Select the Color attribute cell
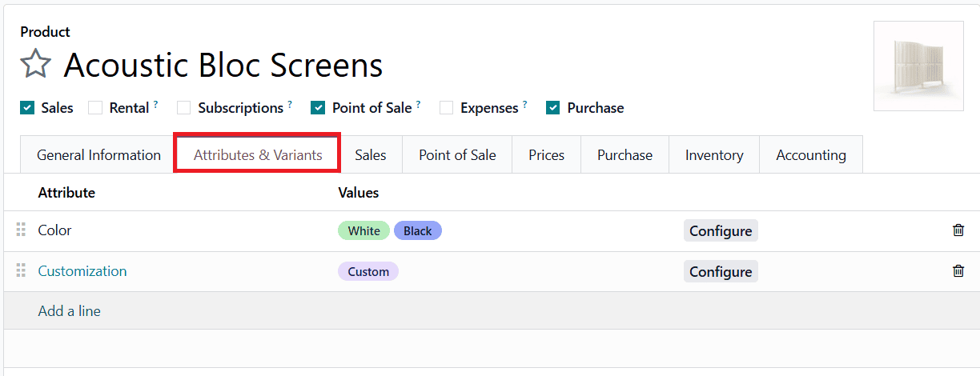Image resolution: width=980 pixels, height=376 pixels. 54,230
